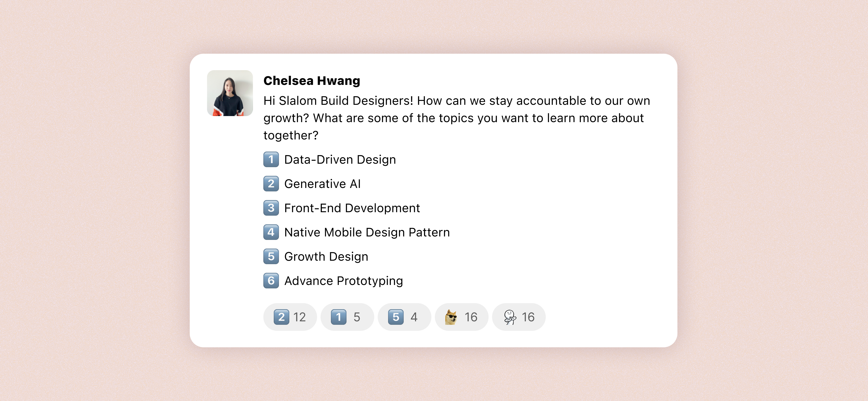This screenshot has width=868, height=401.
Task: Click the number 6 emoji beside Advance Prototyping
Action: point(271,281)
